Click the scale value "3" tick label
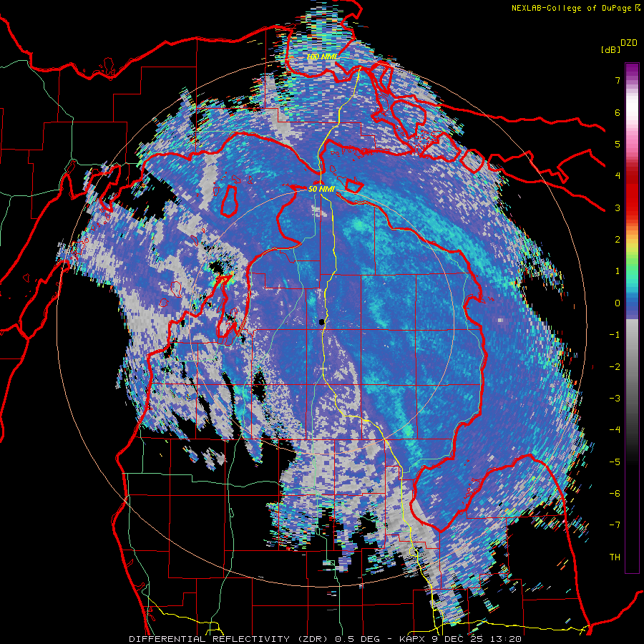644x644 pixels. click(x=618, y=208)
